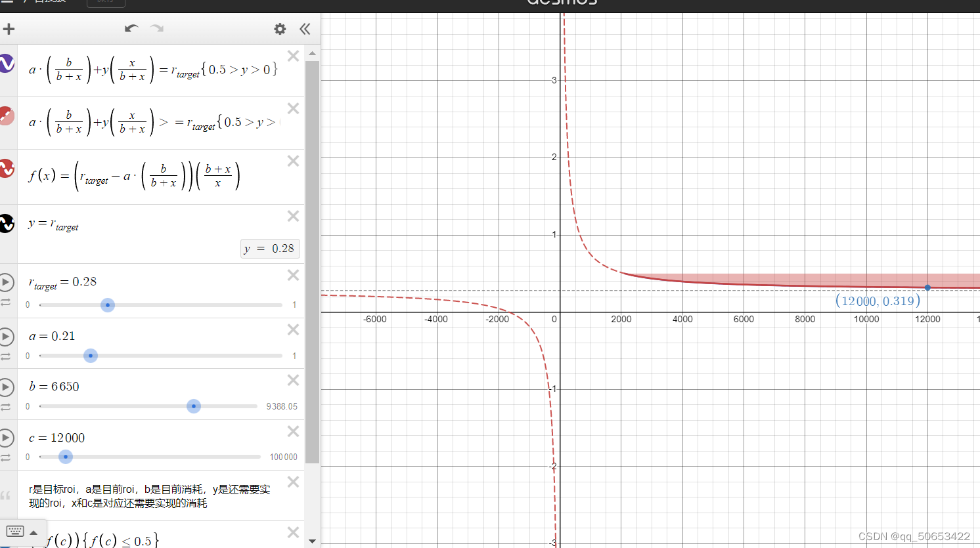980x548 pixels.
Task: Click the Chinese note text
Action: coord(150,496)
